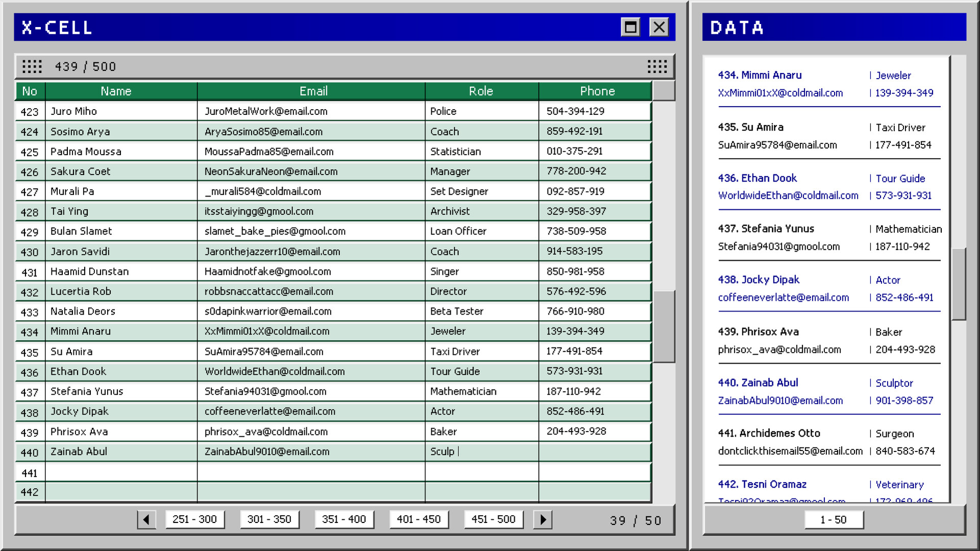Open records 401 - 450
Image resolution: width=980 pixels, height=551 pixels.
(x=419, y=519)
